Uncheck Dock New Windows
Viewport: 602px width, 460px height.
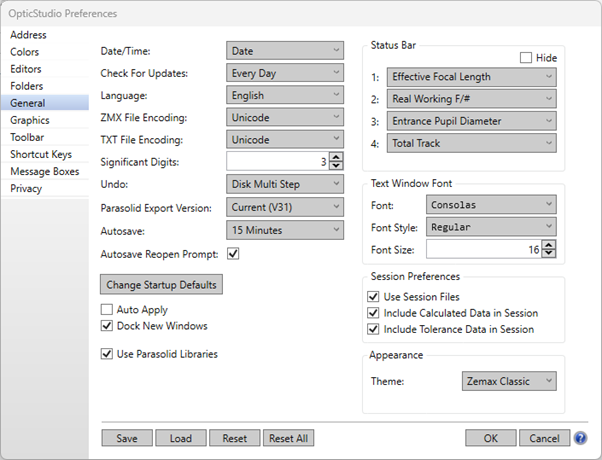[108, 326]
